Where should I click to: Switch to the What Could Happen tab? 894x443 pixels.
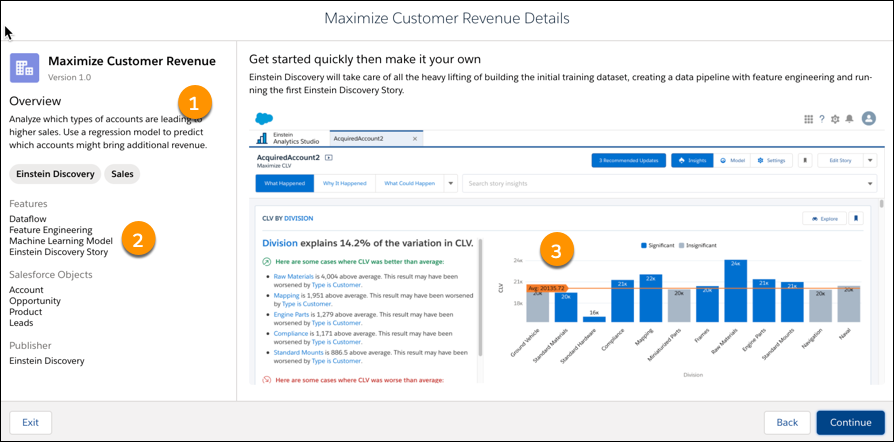point(409,183)
